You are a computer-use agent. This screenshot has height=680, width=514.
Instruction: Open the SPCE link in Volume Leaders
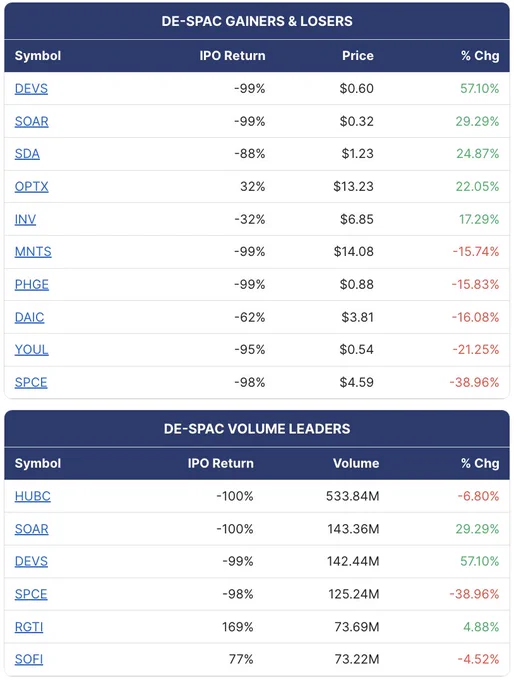click(31, 594)
